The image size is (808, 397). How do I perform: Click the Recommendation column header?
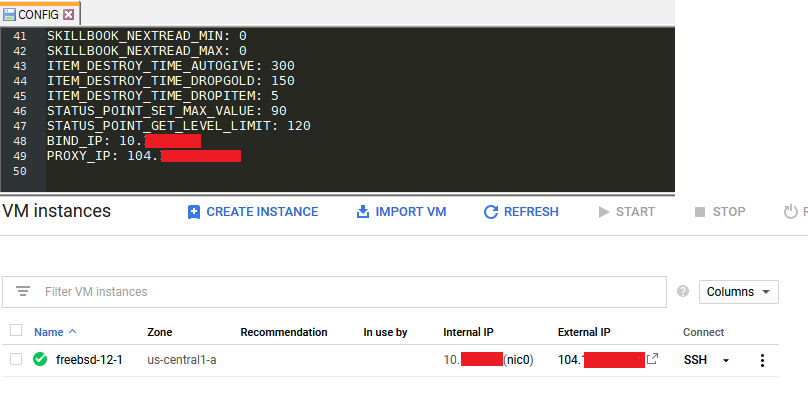click(284, 332)
